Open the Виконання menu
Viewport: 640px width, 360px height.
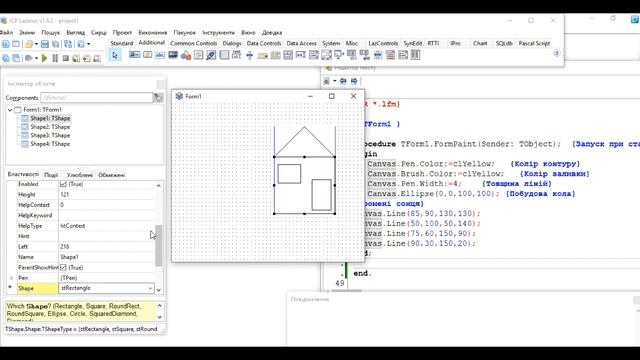click(x=152, y=33)
